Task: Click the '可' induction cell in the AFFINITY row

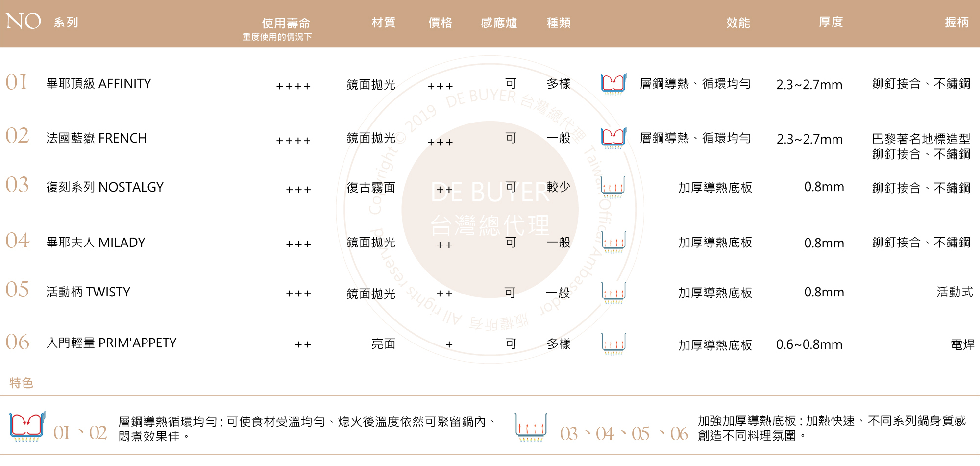Action: pos(511,84)
